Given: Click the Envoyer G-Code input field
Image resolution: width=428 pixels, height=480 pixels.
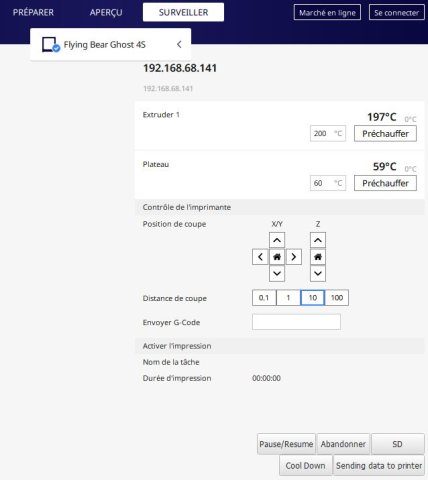Looking at the screenshot, I should point(296,322).
